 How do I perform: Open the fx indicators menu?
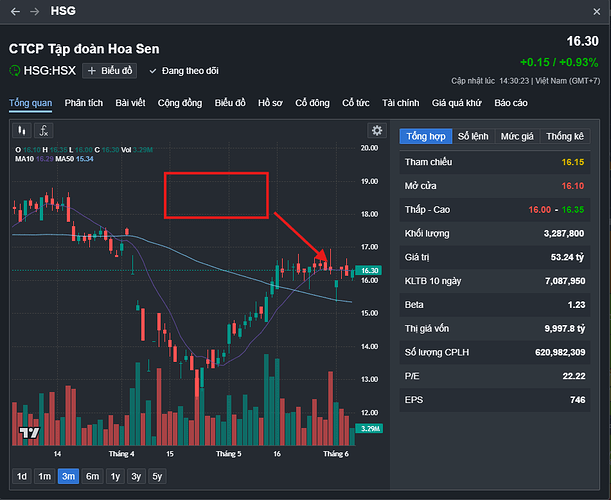[x=44, y=130]
